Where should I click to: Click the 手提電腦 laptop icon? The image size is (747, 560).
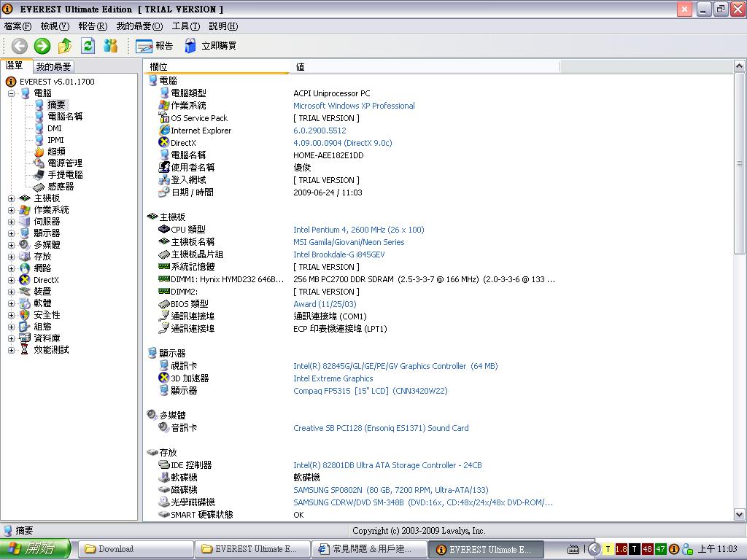39,175
